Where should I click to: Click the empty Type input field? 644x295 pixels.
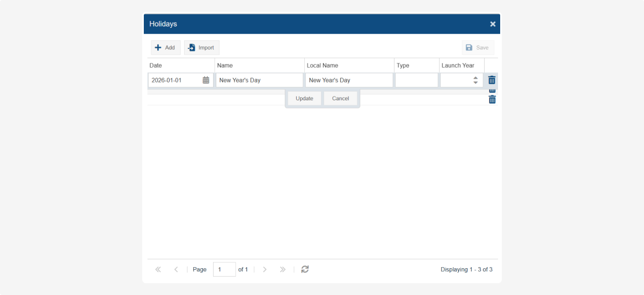click(416, 80)
